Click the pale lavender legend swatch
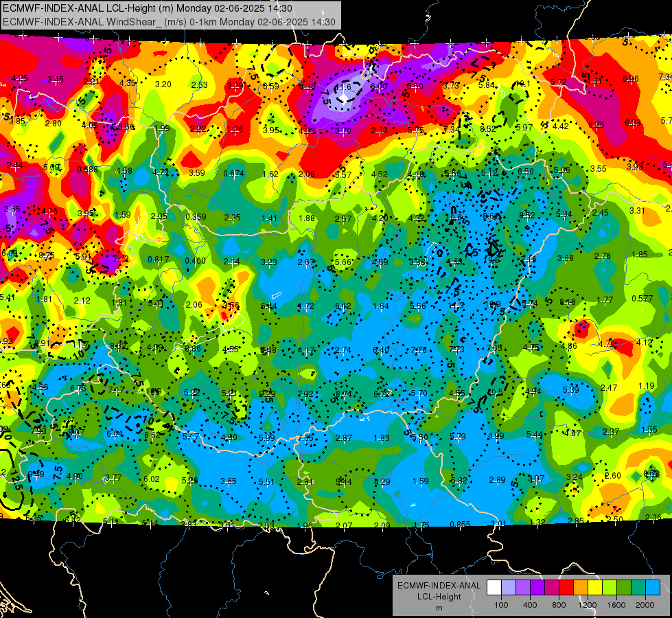This screenshot has width=672, height=618. [509, 588]
